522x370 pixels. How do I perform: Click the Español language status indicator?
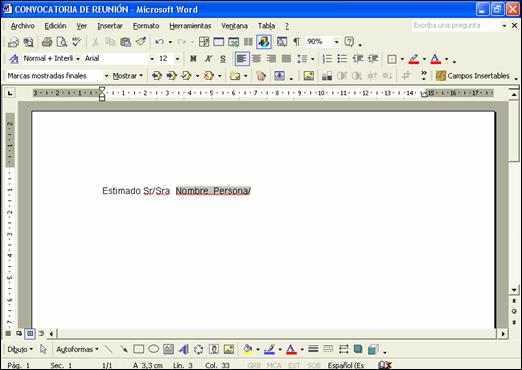[346, 366]
